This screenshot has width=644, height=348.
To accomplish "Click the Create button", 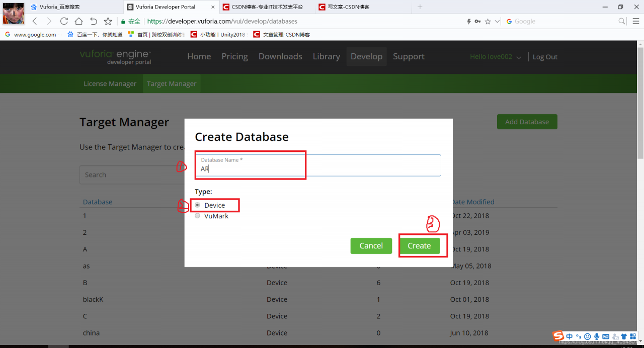I will [x=419, y=245].
